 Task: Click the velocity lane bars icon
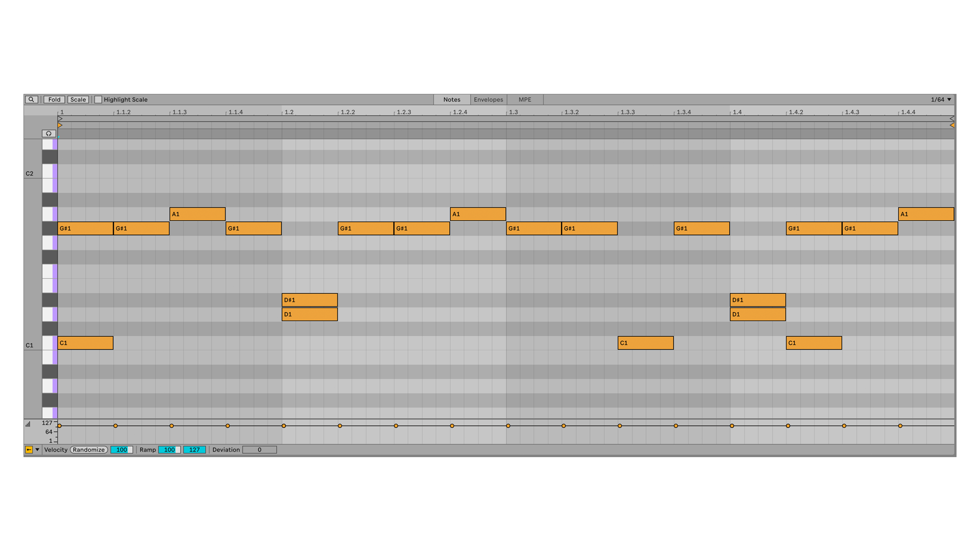28,424
